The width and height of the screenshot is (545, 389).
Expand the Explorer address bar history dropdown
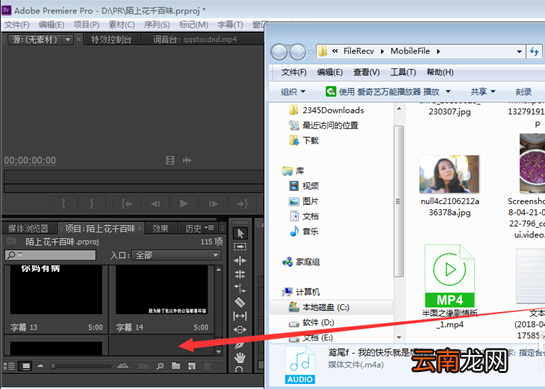pyautogui.click(x=519, y=51)
